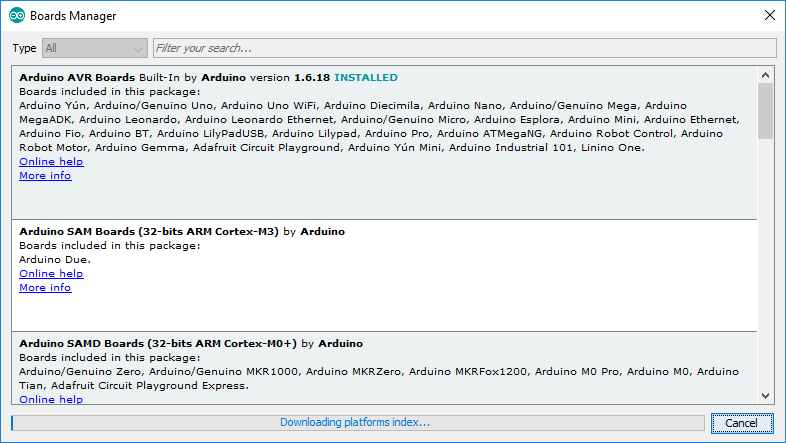Click the scroll down arrow of list
Screen dimensions: 786x443
(x=765, y=396)
